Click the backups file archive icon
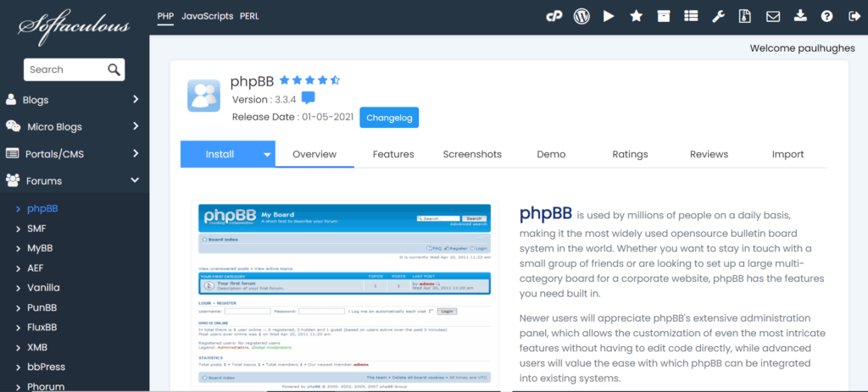 tap(745, 17)
